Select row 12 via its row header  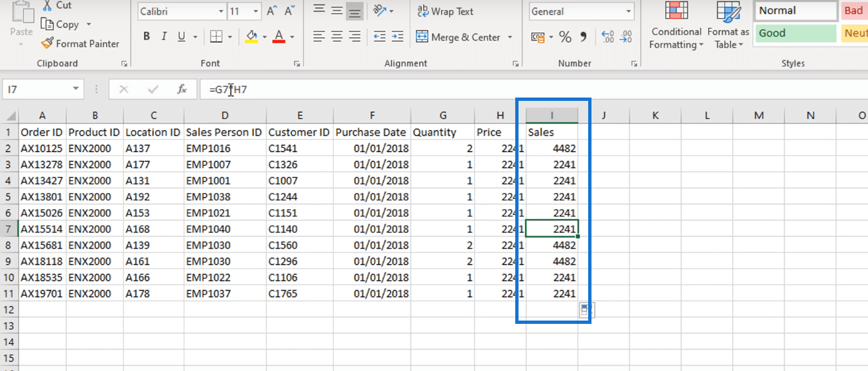click(x=9, y=309)
